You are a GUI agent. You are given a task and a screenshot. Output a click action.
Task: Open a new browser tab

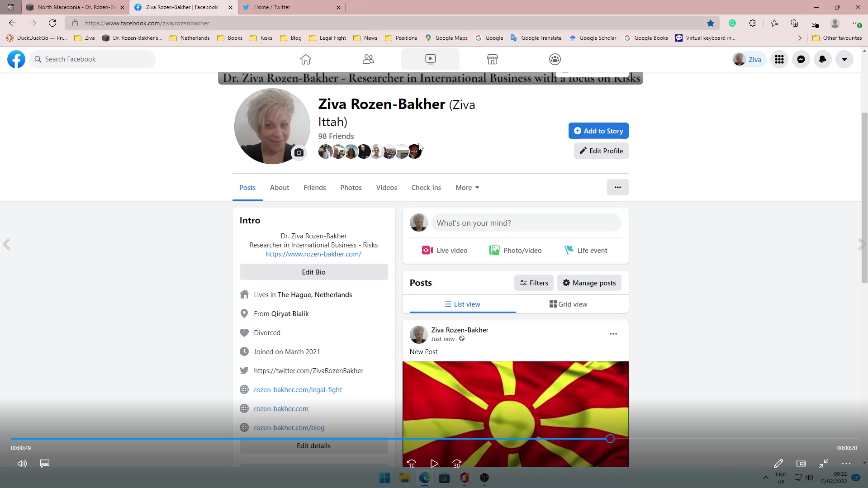click(x=354, y=7)
